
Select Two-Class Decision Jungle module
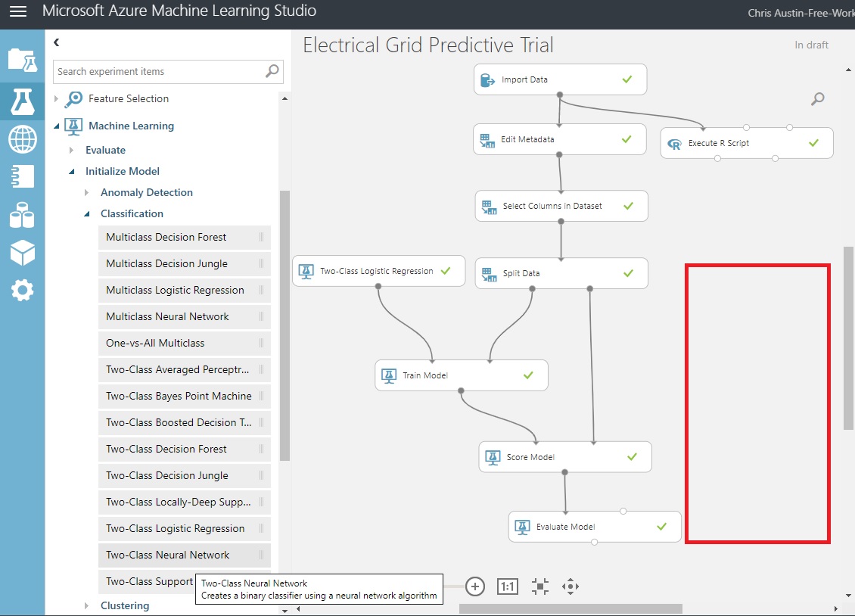point(185,476)
